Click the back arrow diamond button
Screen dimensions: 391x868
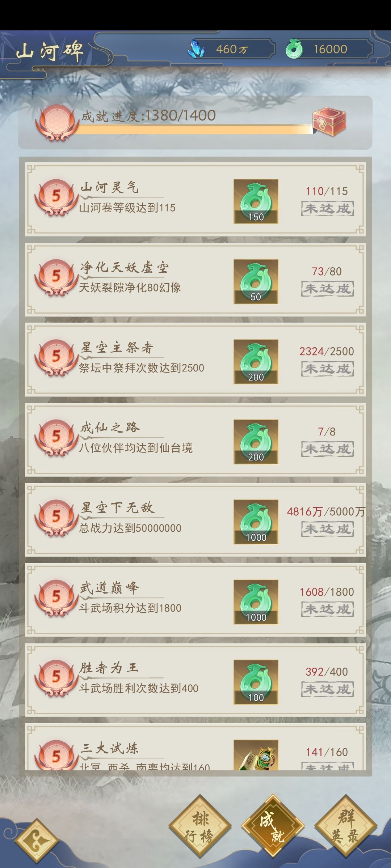tap(36, 841)
